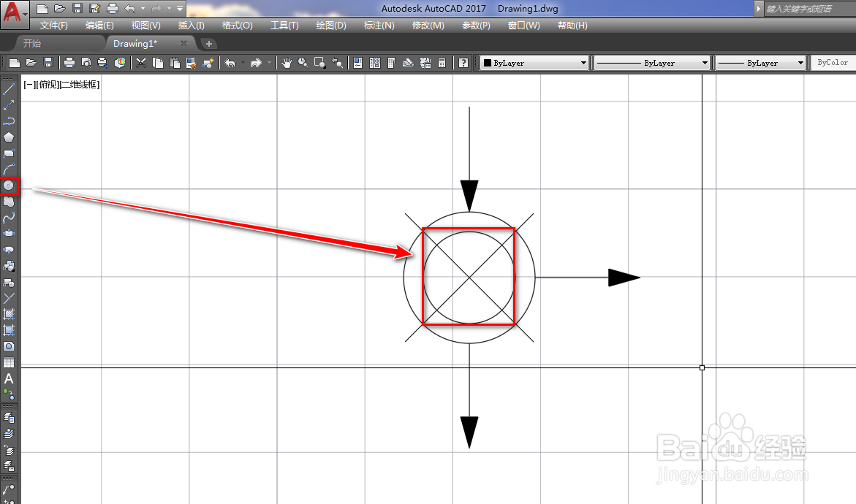Open the QuickCalc calculator icon
The width and height of the screenshot is (856, 504).
point(442,63)
